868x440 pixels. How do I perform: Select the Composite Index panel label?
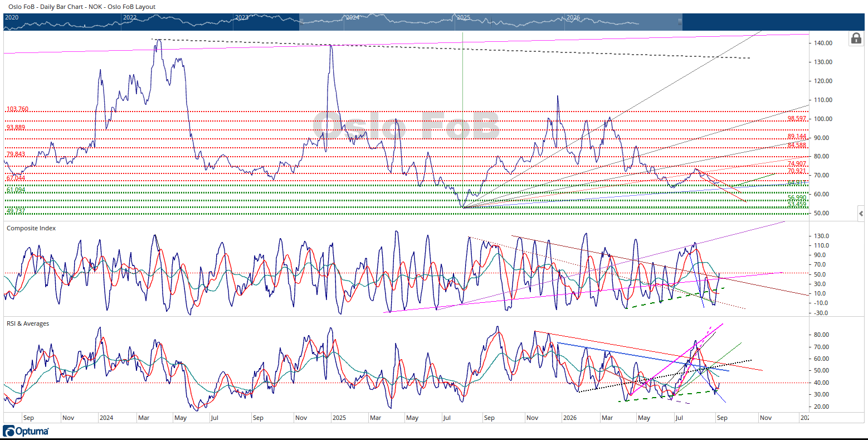31,228
